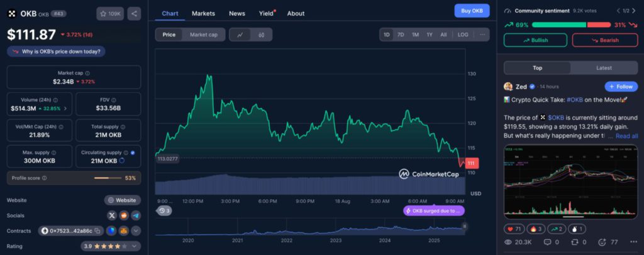Viewport: 644px width, 255px height.
Task: Toggle chart to Market cap view
Action: pyautogui.click(x=203, y=35)
